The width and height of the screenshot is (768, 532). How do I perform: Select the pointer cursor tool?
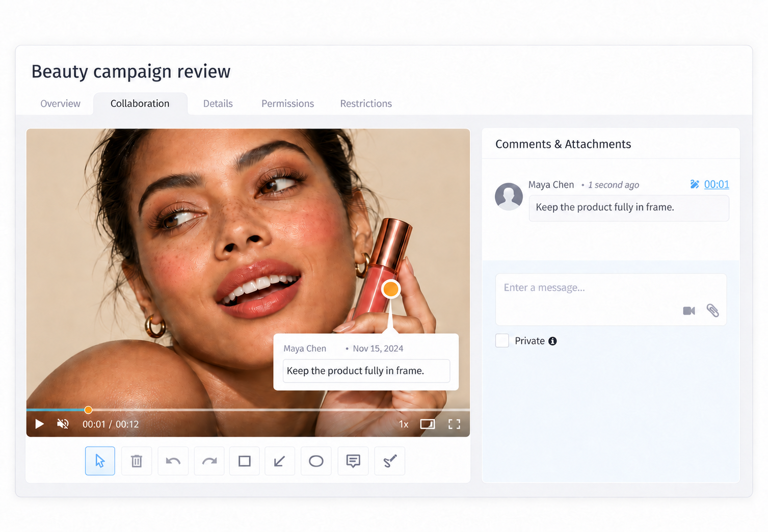point(100,461)
